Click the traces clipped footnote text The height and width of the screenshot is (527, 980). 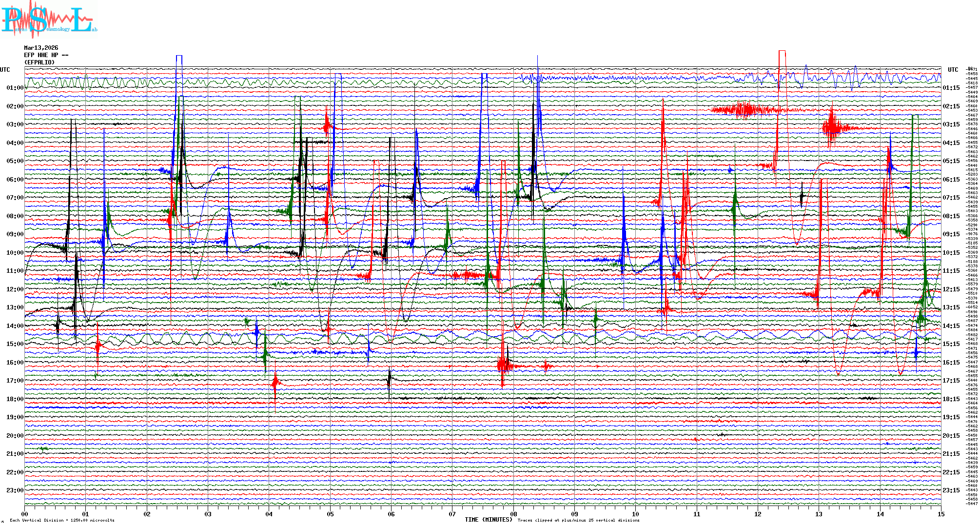[x=578, y=520]
